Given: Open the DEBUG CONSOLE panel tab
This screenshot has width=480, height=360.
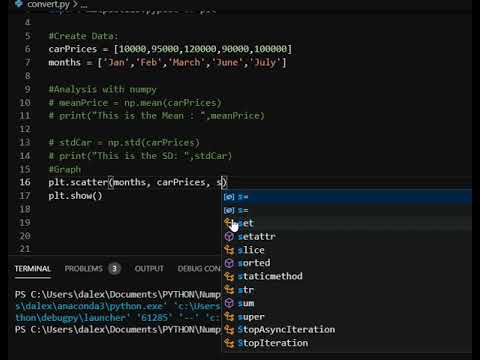Looking at the screenshot, I should [199, 269].
